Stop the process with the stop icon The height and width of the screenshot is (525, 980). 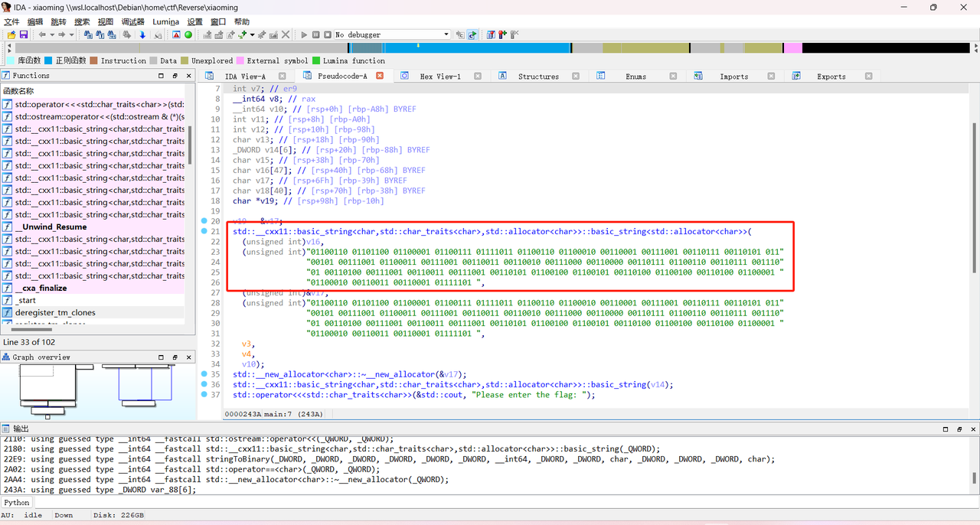(x=327, y=34)
